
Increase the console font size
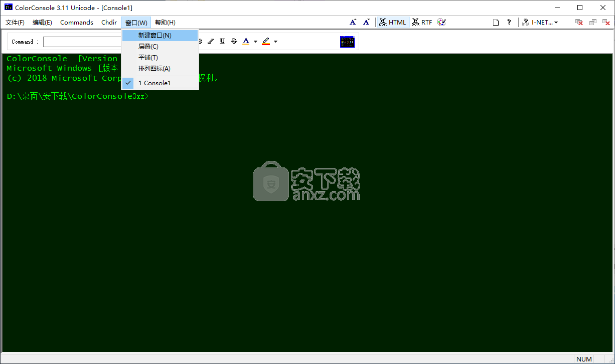point(353,22)
